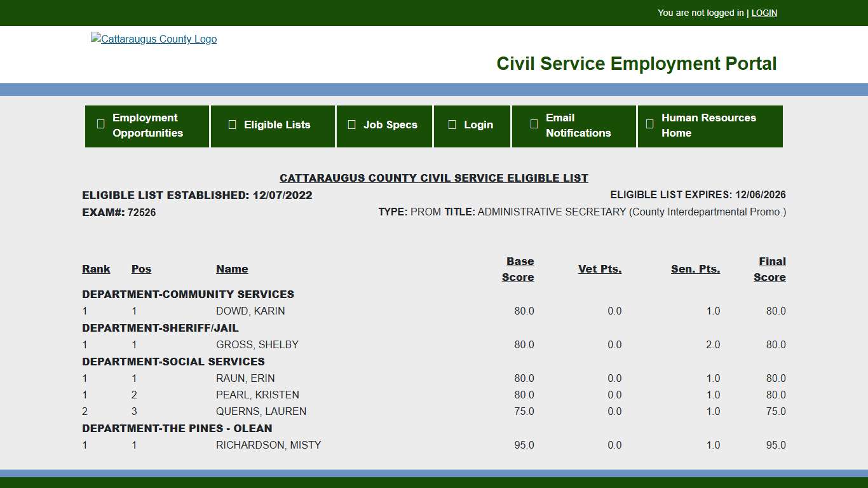868x488 pixels.
Task: Click the Job Specs button icon
Action: pos(351,125)
